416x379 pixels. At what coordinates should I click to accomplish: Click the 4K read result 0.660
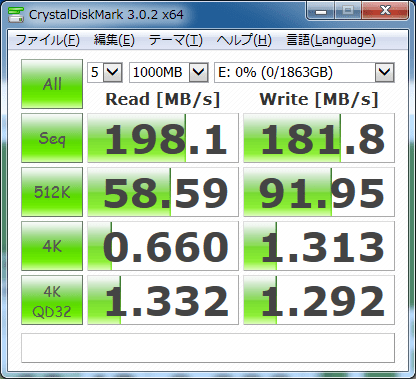coord(163,246)
